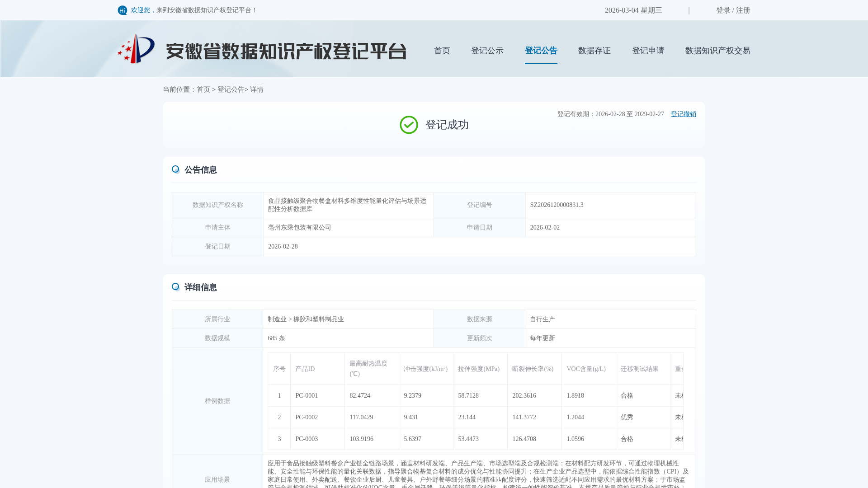Image resolution: width=868 pixels, height=488 pixels.
Task: Click the Hi greeting icon
Action: pyautogui.click(x=123, y=10)
